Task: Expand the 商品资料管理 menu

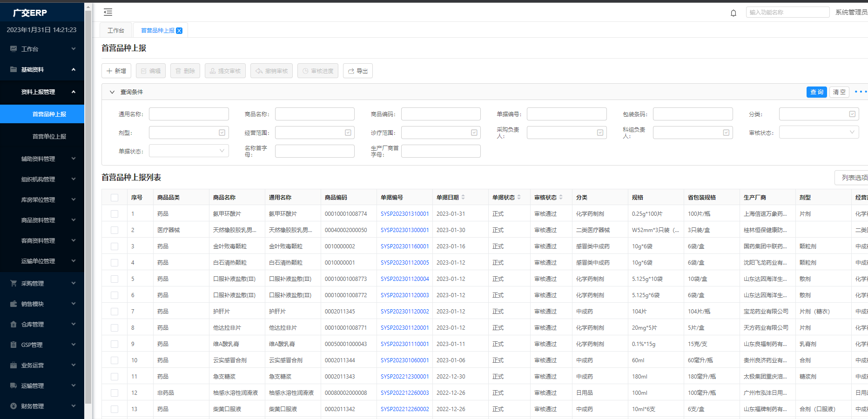Action: [42, 220]
